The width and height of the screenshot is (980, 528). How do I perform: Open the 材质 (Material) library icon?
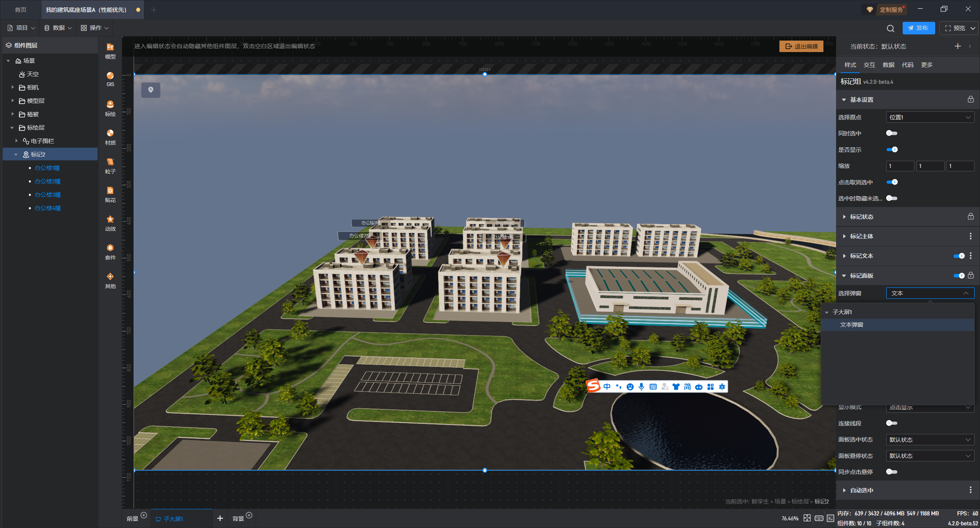tap(110, 137)
